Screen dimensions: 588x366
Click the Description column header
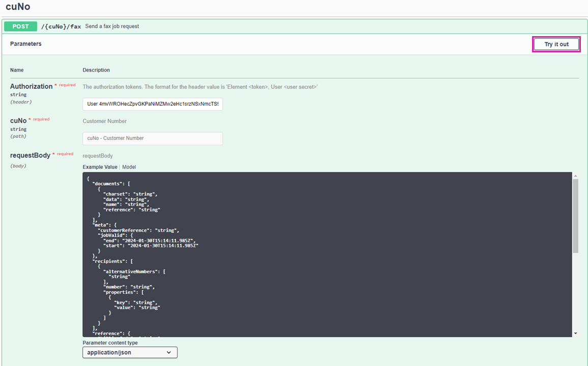96,70
